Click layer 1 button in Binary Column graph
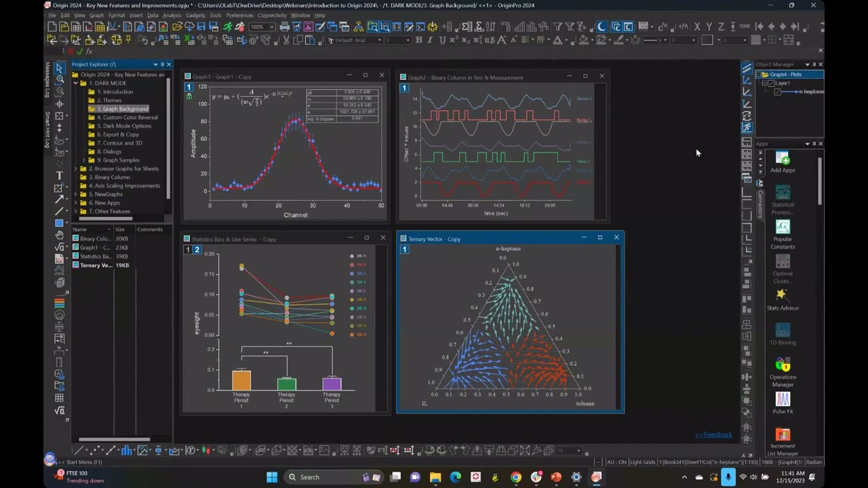This screenshot has height=488, width=868. (x=404, y=88)
